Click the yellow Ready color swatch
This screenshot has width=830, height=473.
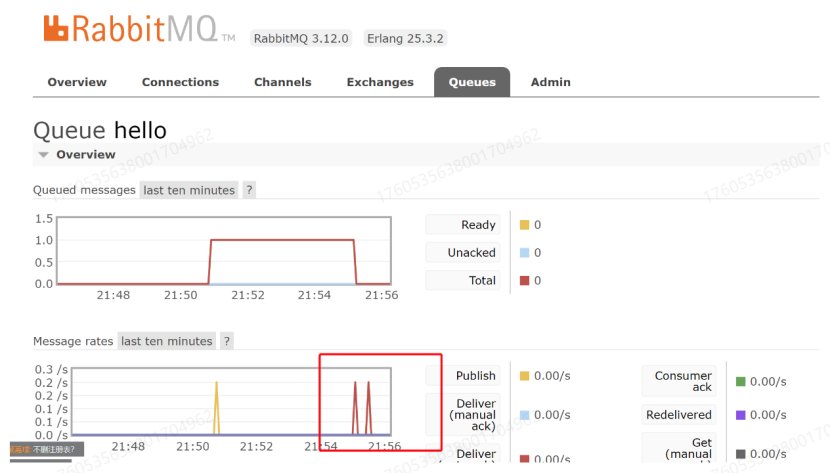(x=525, y=225)
